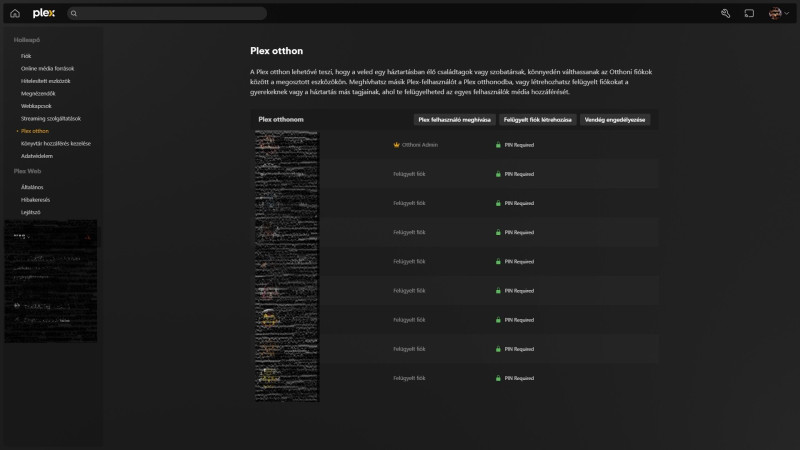The height and width of the screenshot is (450, 800).
Task: Select the highlighted Plex otthon entry
Action: coord(35,131)
